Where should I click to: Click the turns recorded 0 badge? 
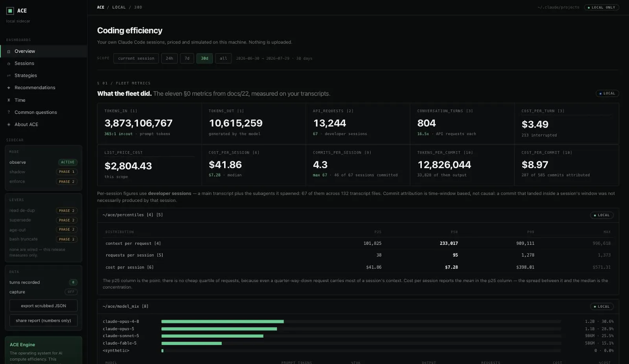[73, 282]
